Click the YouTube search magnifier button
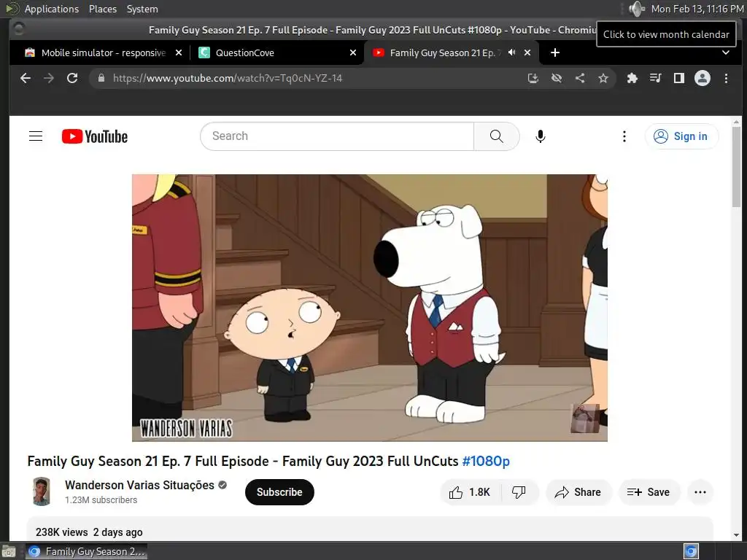This screenshot has height=560, width=747. (x=496, y=136)
